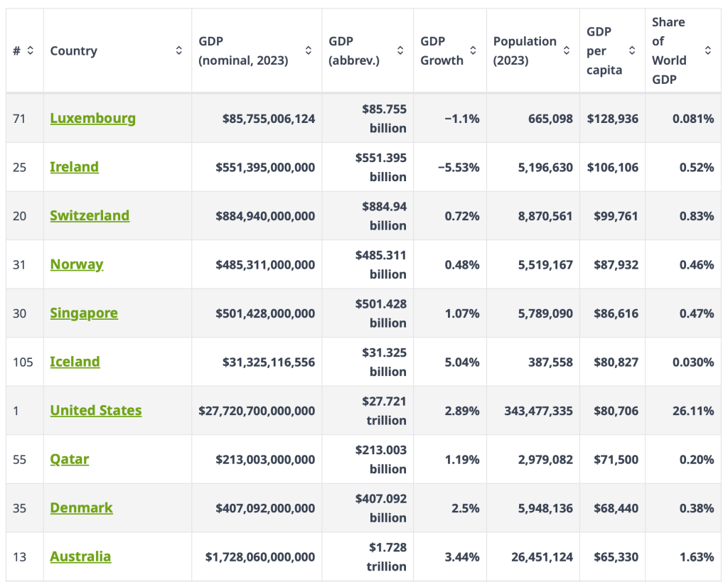
Task: Sort by GDP per capita arrows
Action: point(632,50)
